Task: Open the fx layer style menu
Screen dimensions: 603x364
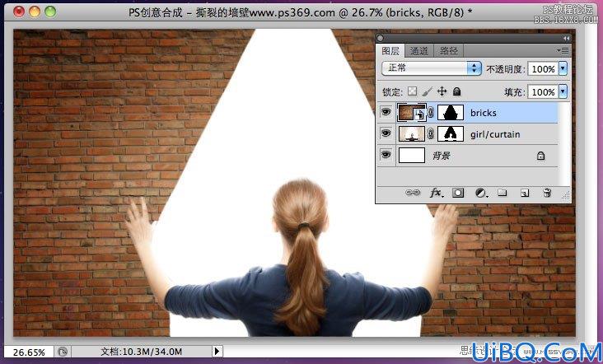Action: 436,192
